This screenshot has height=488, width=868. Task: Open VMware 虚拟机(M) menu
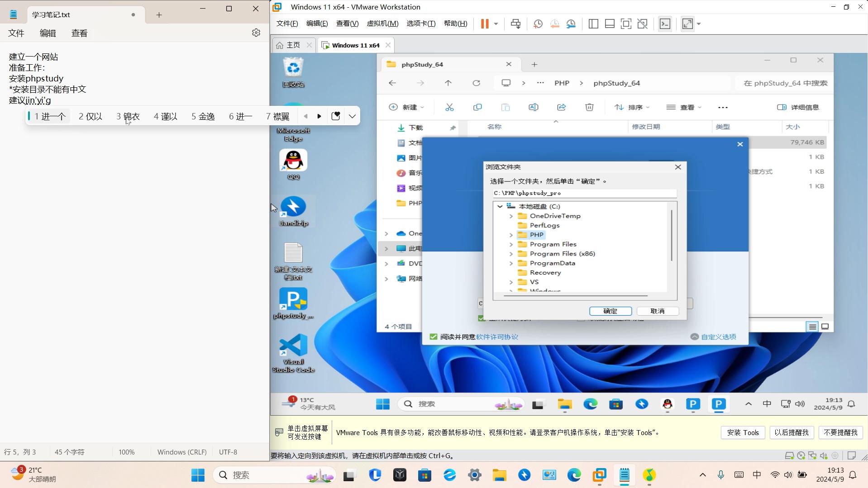tap(382, 24)
